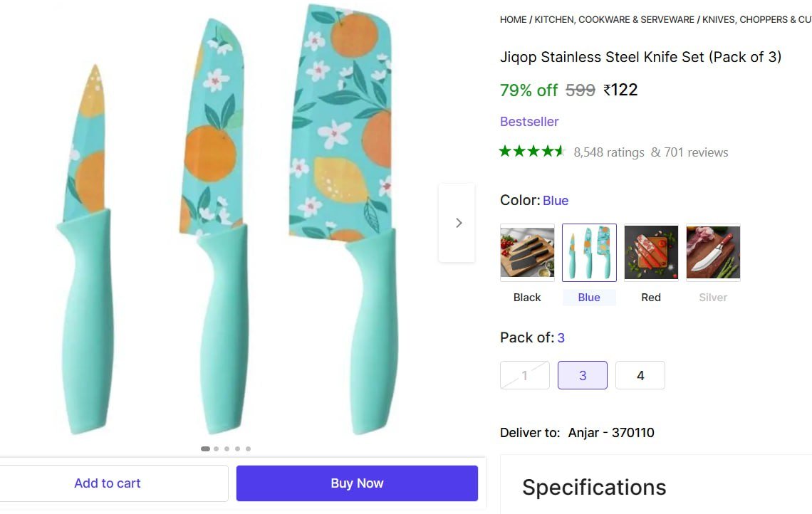812x514 pixels.
Task: Select pack of 3 option
Action: 582,375
